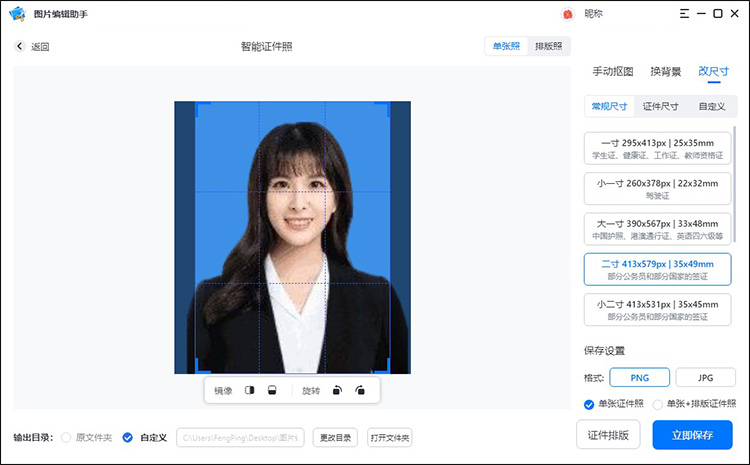
Task: Click the 更改目录 button
Action: 334,437
